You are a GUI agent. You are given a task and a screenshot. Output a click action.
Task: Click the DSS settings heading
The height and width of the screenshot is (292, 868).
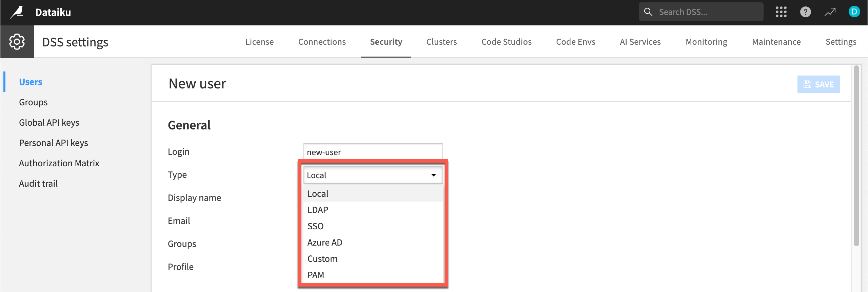[75, 42]
